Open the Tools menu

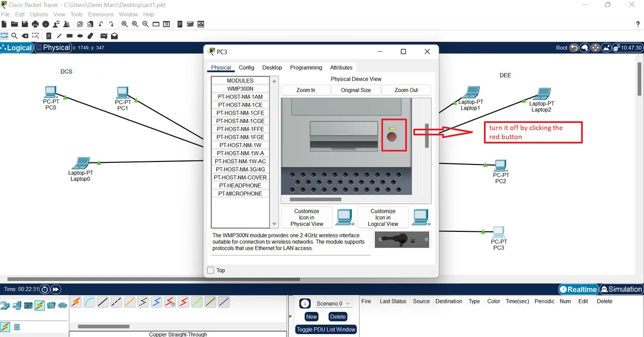coord(76,15)
